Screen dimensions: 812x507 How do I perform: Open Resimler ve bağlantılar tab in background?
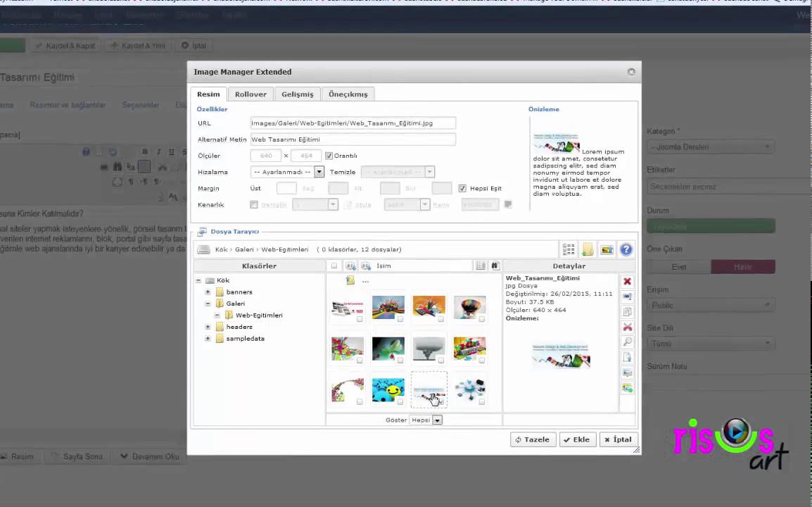click(x=68, y=105)
